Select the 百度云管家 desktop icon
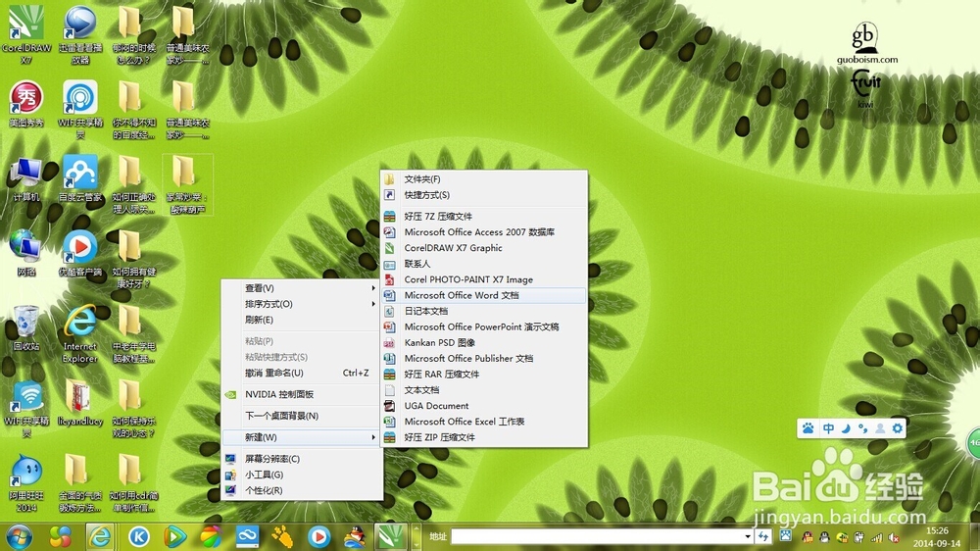Image resolution: width=980 pixels, height=551 pixels. [80, 179]
